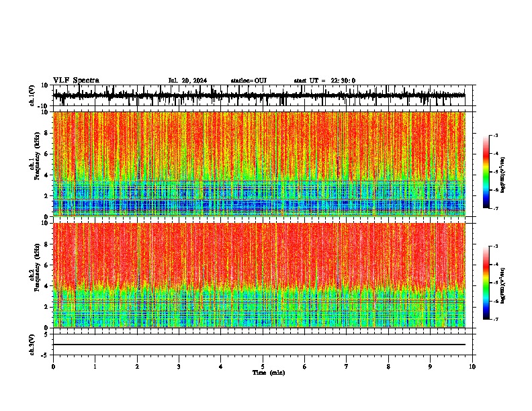Click the ch.1(V) waveform axis label
The image size is (532, 411).
coord(32,95)
